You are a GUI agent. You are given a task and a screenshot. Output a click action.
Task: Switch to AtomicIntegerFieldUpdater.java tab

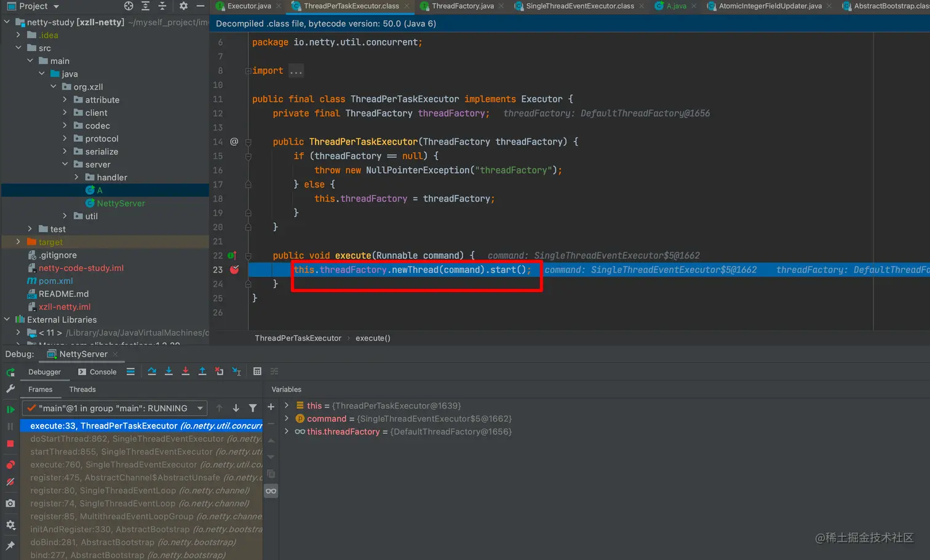click(x=769, y=6)
